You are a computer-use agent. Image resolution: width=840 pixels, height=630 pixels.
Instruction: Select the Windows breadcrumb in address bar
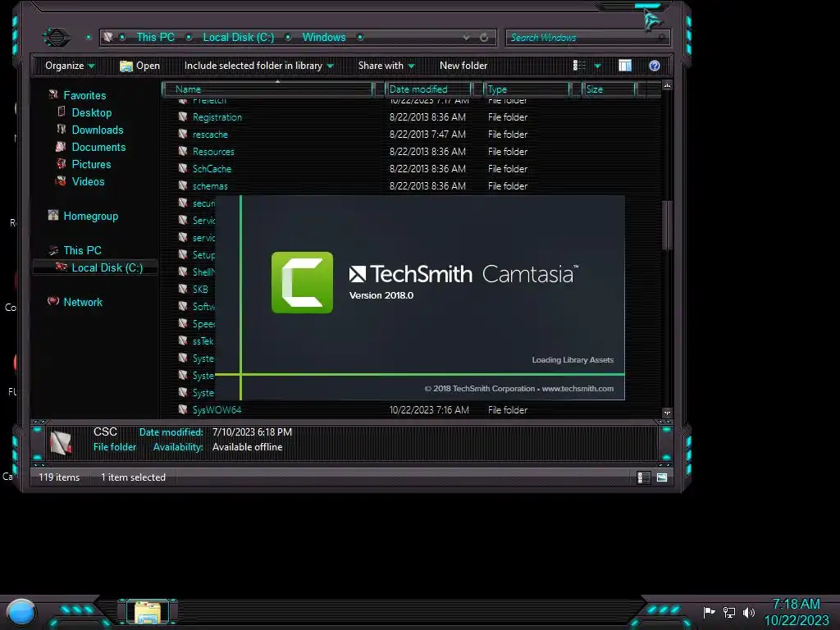[x=324, y=37]
